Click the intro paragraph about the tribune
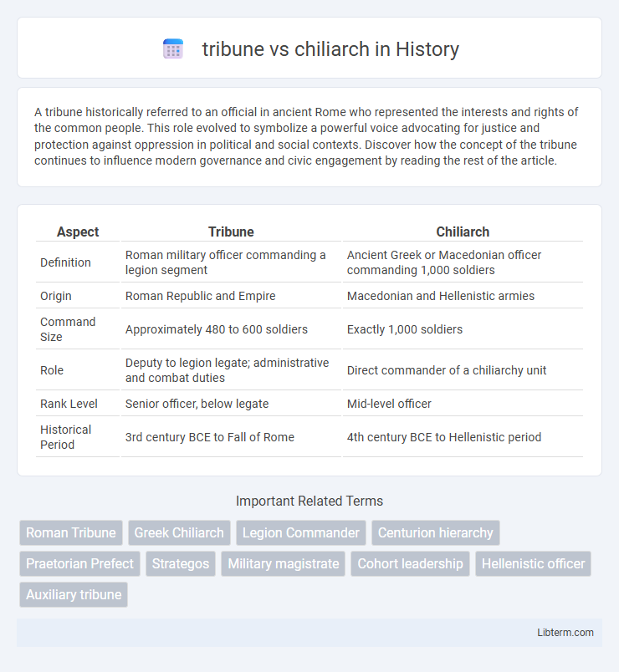Viewport: 619px width, 672px height. (306, 136)
